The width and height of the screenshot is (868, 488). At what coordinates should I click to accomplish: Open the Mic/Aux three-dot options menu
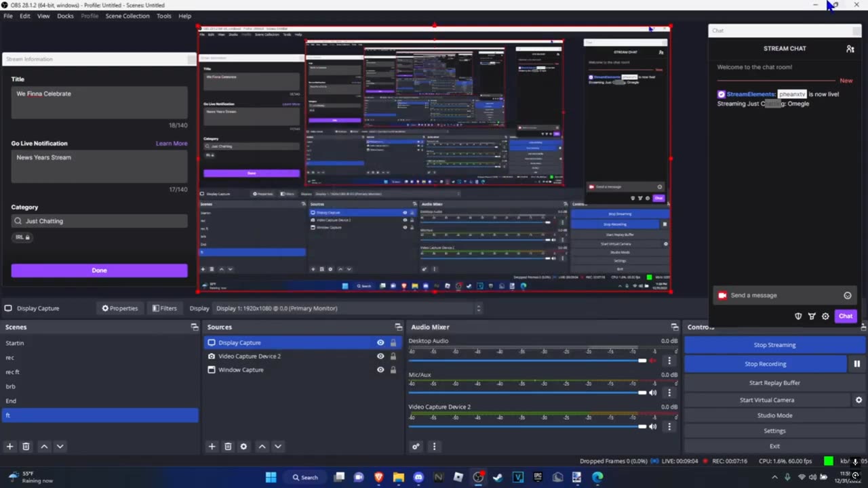[x=669, y=392]
